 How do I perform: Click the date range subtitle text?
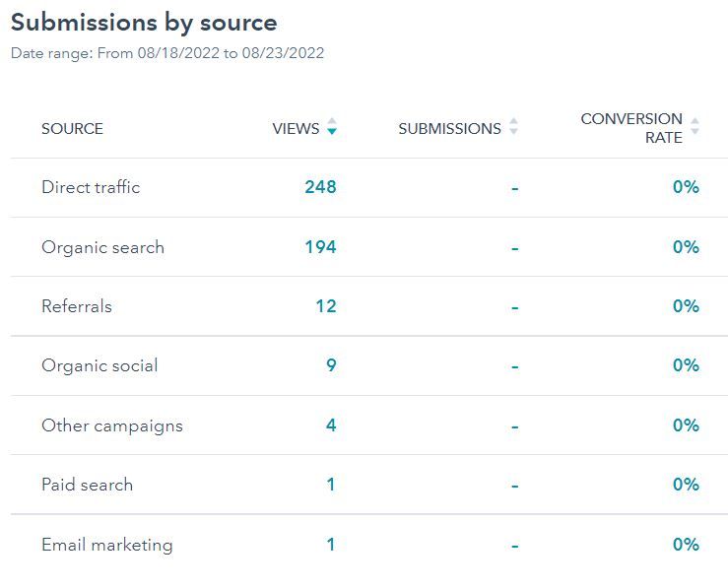pos(167,53)
